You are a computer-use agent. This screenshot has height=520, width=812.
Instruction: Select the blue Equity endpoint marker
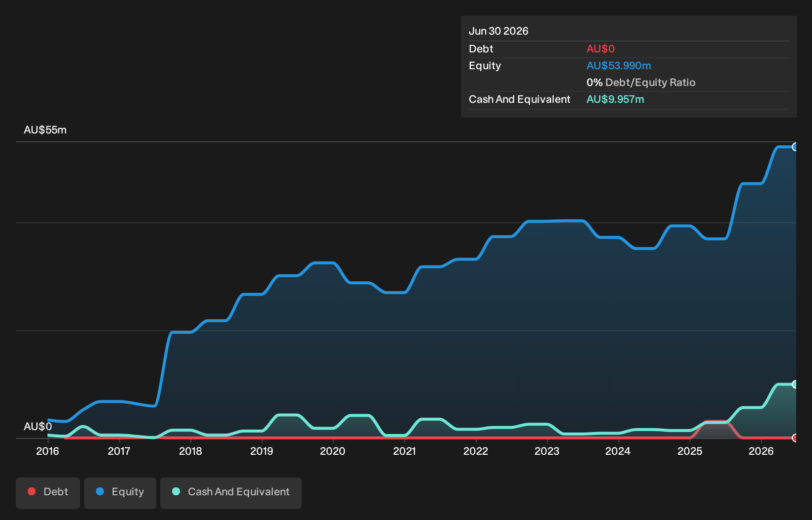tap(795, 147)
